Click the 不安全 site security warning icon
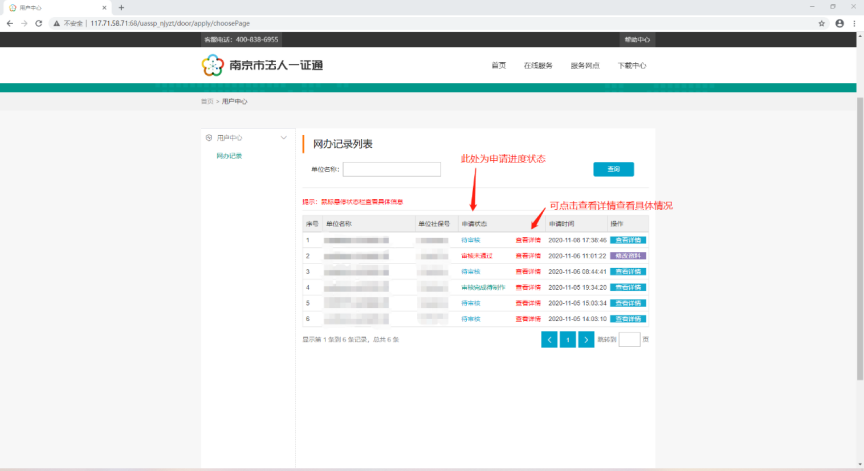 (56, 23)
